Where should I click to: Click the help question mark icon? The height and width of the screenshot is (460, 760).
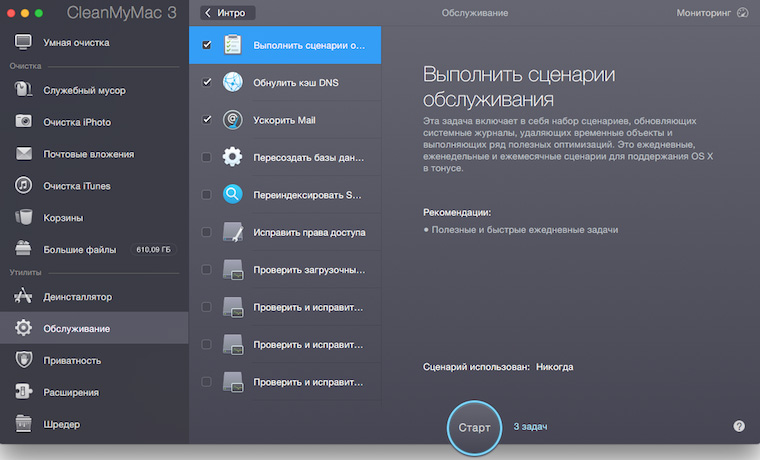[x=739, y=426]
